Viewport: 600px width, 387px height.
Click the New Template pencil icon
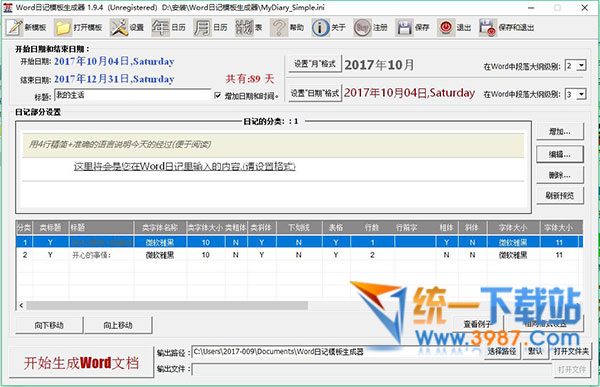coord(15,28)
